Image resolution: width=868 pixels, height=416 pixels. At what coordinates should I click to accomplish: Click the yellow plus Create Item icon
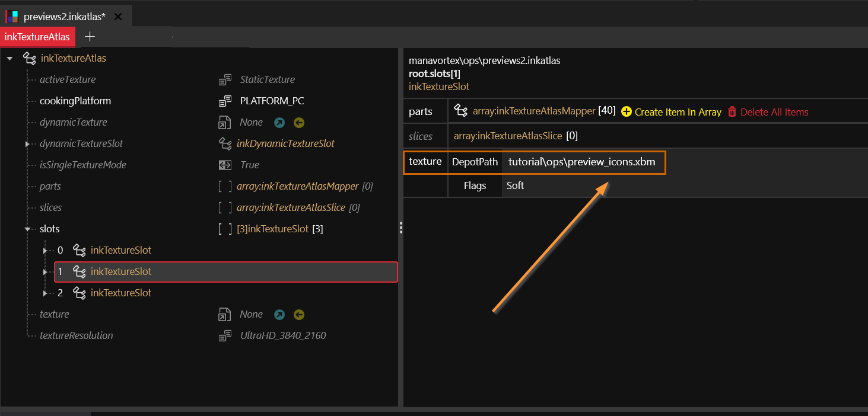coord(627,111)
